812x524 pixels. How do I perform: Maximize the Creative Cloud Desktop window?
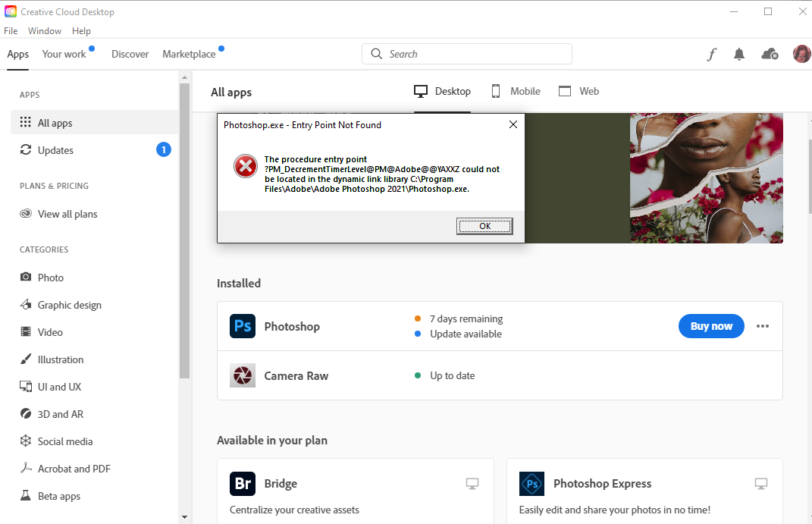pyautogui.click(x=768, y=12)
